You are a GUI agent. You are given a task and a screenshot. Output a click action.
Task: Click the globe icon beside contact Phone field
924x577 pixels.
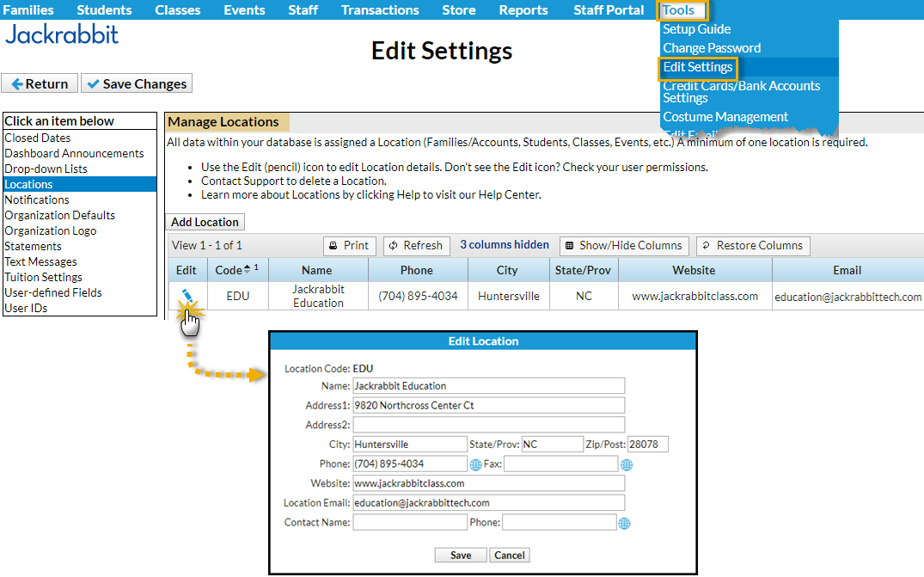(624, 524)
